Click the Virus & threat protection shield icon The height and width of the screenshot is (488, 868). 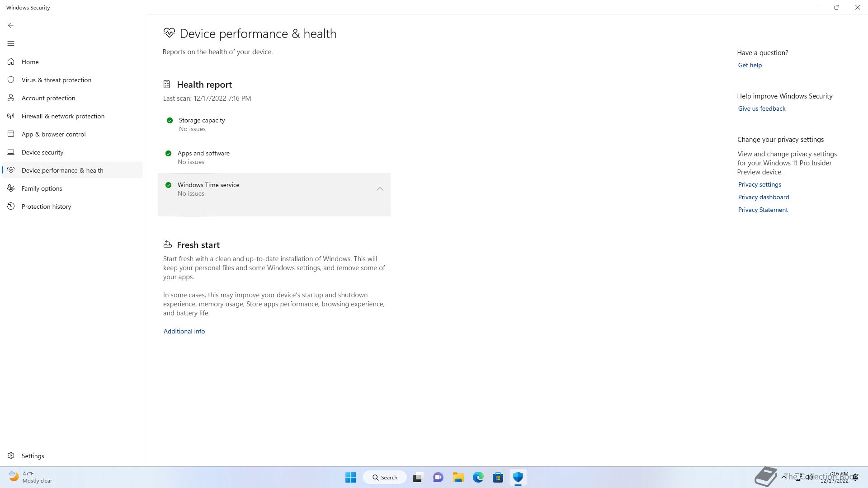pyautogui.click(x=11, y=80)
